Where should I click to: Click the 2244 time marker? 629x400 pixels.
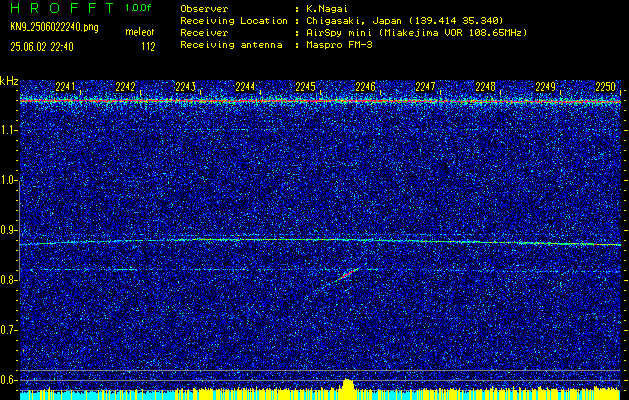(245, 87)
